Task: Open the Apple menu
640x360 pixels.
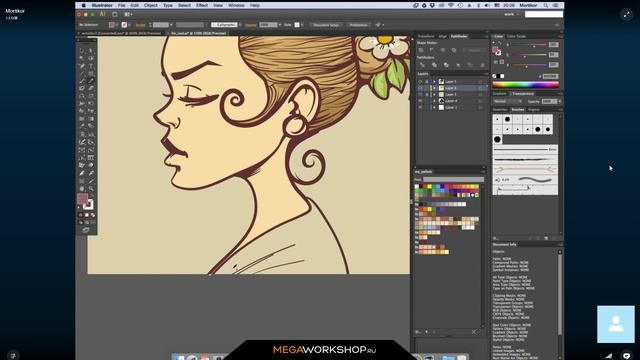Action: (x=83, y=5)
